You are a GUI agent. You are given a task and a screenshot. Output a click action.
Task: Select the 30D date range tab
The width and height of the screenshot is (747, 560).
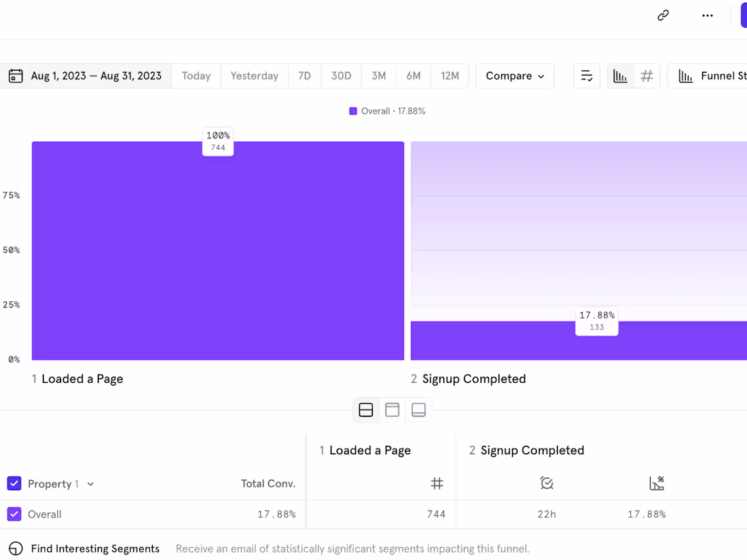[341, 76]
